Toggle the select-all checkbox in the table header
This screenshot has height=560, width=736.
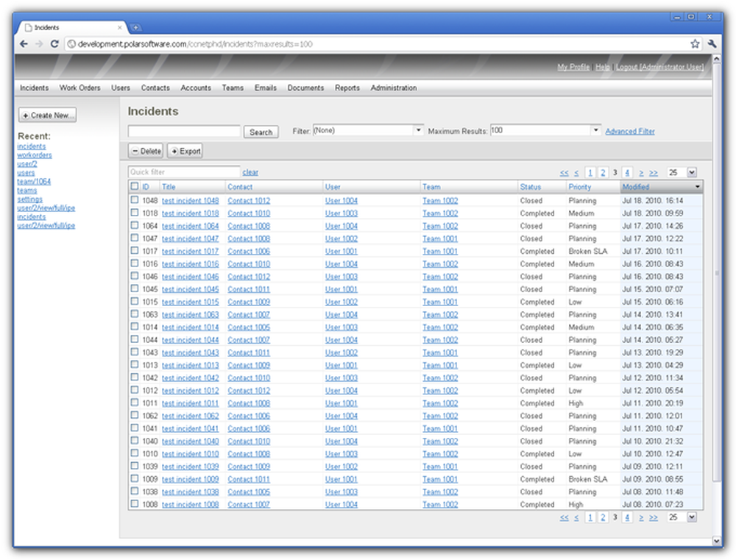click(x=135, y=187)
